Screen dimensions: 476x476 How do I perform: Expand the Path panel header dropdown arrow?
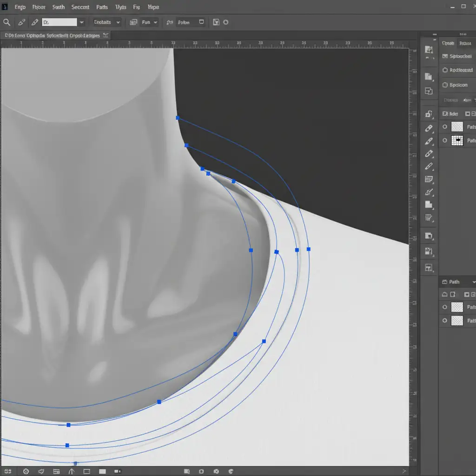[x=473, y=282]
